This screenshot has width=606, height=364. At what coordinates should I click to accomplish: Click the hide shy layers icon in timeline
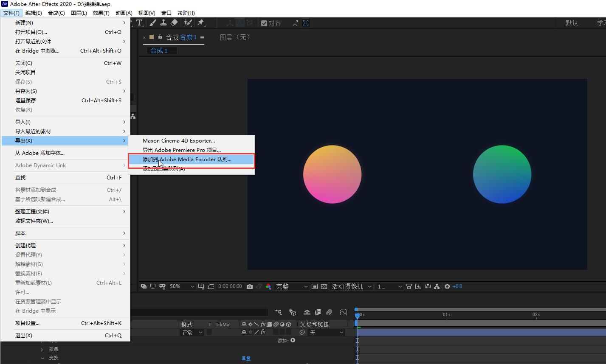coord(307,312)
